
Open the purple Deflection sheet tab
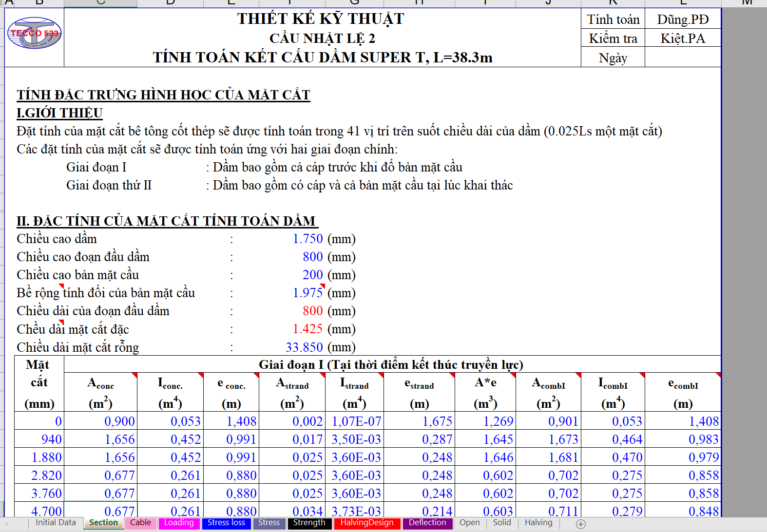(x=427, y=523)
